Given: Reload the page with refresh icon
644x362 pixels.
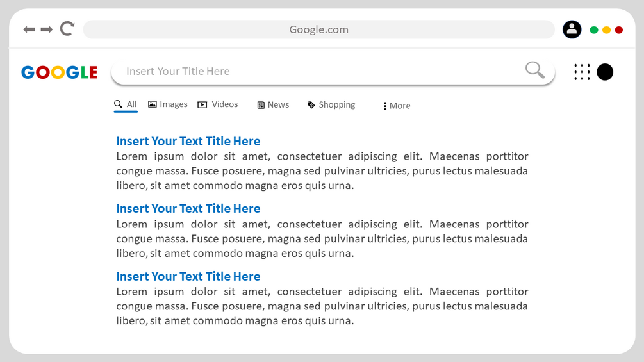Looking at the screenshot, I should [x=67, y=29].
